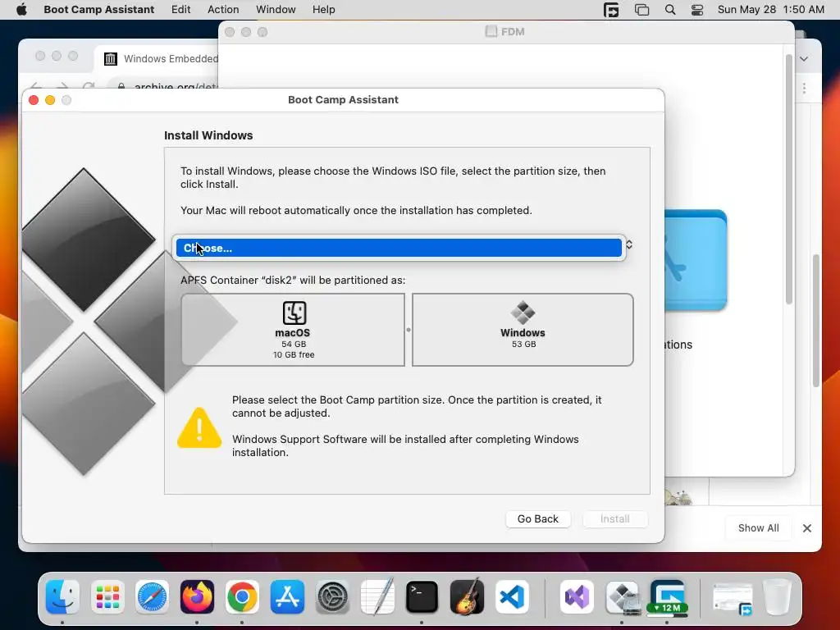
Task: Click the Spotlight search icon in menu bar
Action: (669, 10)
